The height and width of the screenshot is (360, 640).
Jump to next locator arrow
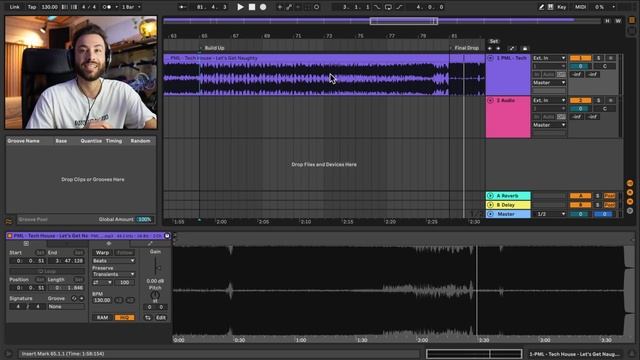point(498,48)
